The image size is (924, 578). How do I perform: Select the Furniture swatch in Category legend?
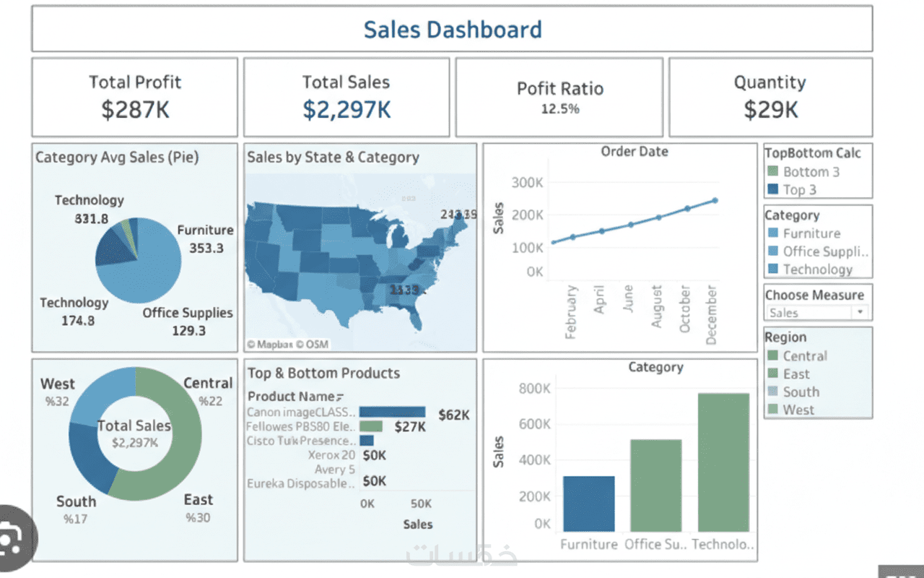[773, 233]
